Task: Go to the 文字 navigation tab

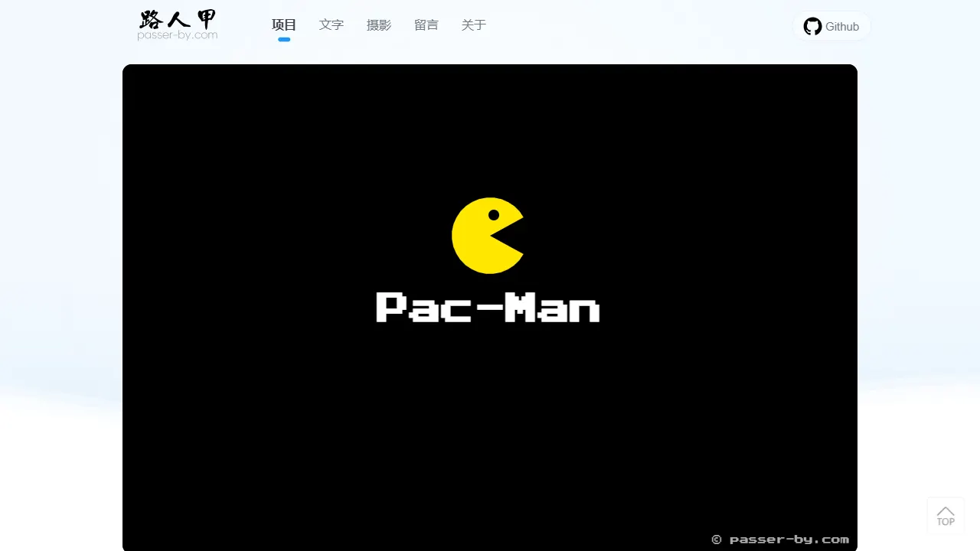Action: 332,25
